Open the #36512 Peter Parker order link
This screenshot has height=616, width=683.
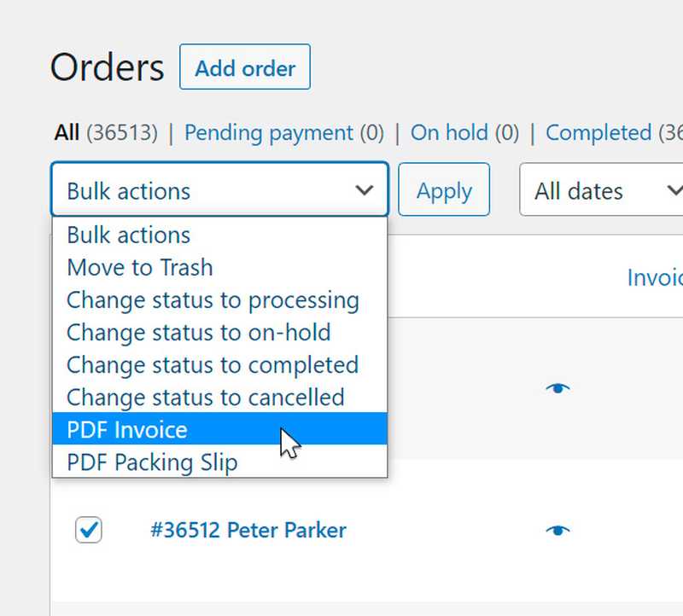point(248,530)
